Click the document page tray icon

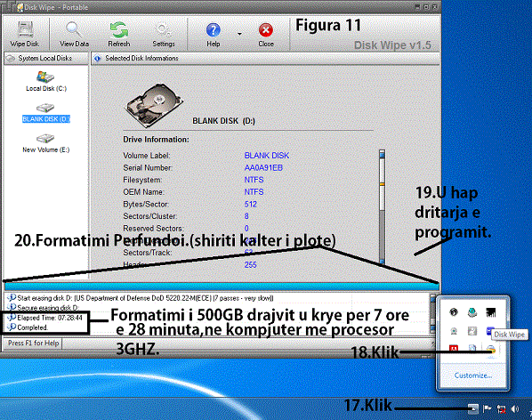(472, 348)
